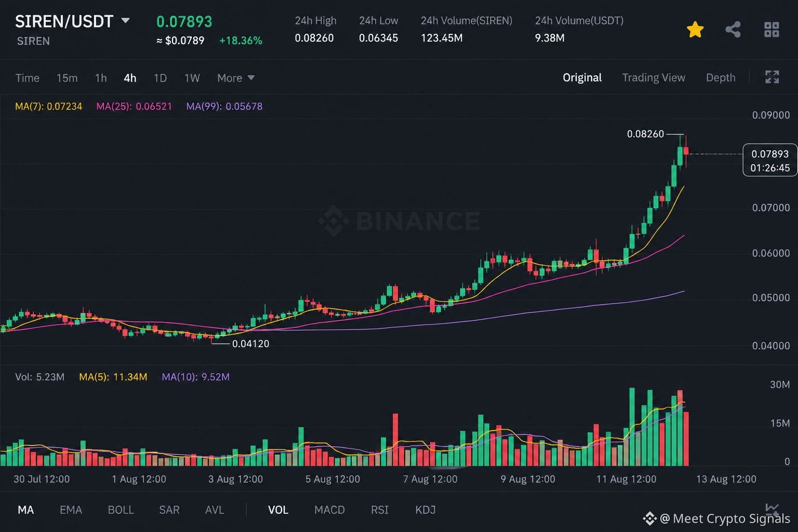Click the 30M volume axis label
The image size is (798, 532).
click(x=780, y=384)
